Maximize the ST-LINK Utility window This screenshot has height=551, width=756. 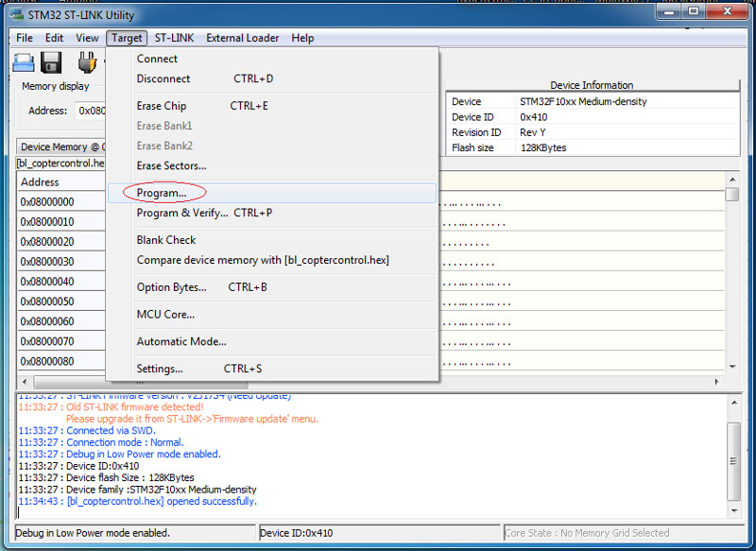tap(694, 11)
